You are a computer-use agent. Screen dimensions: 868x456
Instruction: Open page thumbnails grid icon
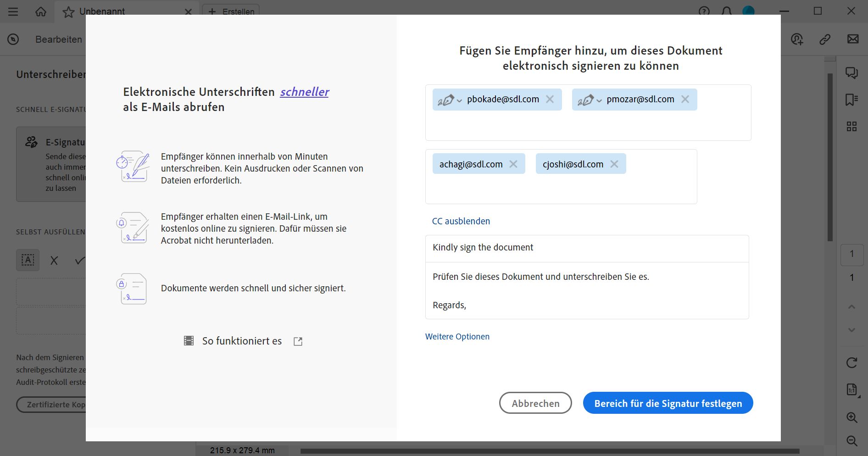pos(851,125)
